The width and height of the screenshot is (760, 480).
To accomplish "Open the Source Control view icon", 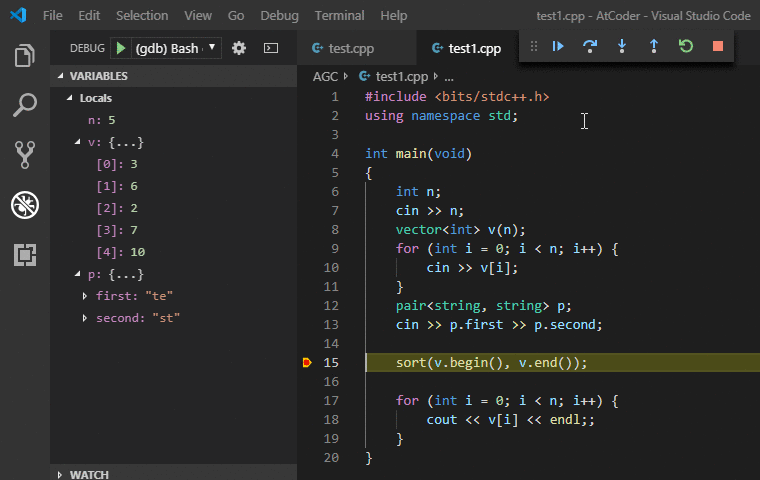I will tap(25, 154).
